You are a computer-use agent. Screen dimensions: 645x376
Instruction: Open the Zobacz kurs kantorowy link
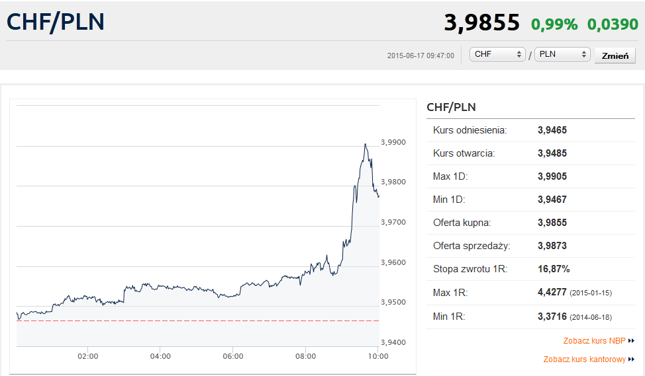pos(584,359)
